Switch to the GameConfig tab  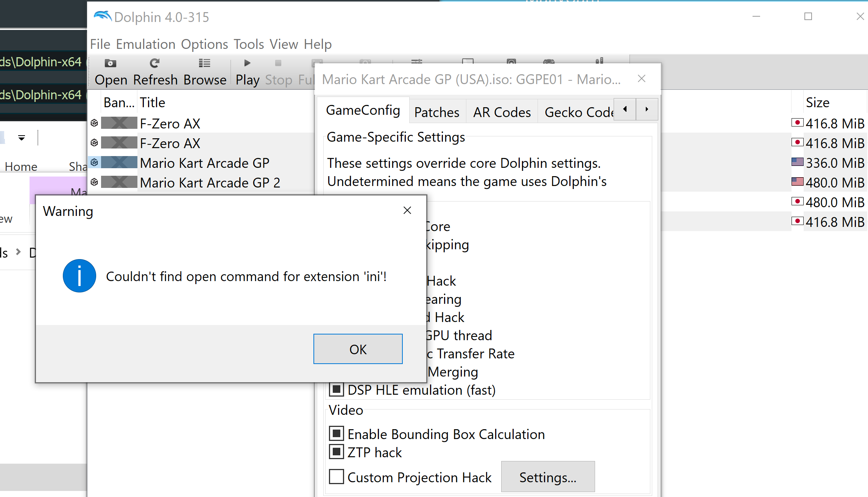tap(363, 110)
